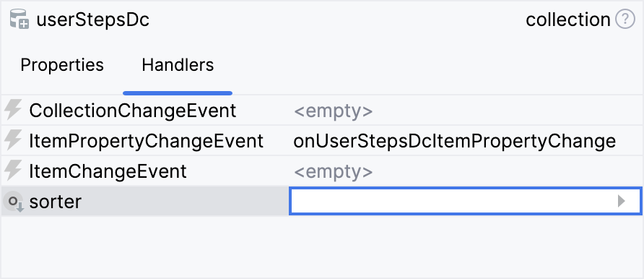Viewport: 644px width, 279px height.
Task: Click the ItemPropertyChangeEvent lightning bolt icon
Action: pyautogui.click(x=13, y=141)
